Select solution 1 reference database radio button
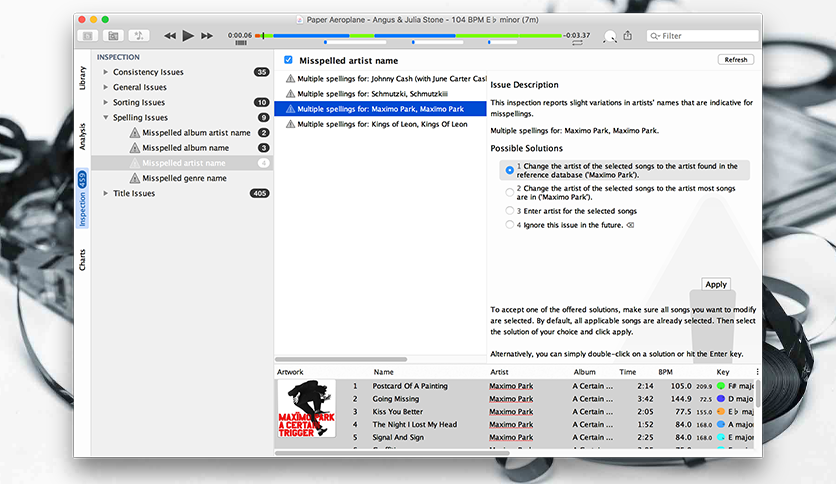 pyautogui.click(x=510, y=170)
